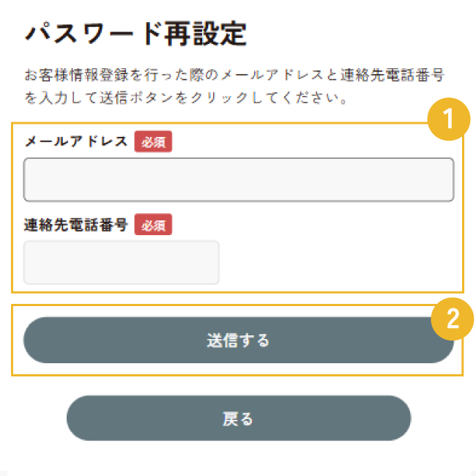Click the yellow number 1 circle badge

pos(447,119)
